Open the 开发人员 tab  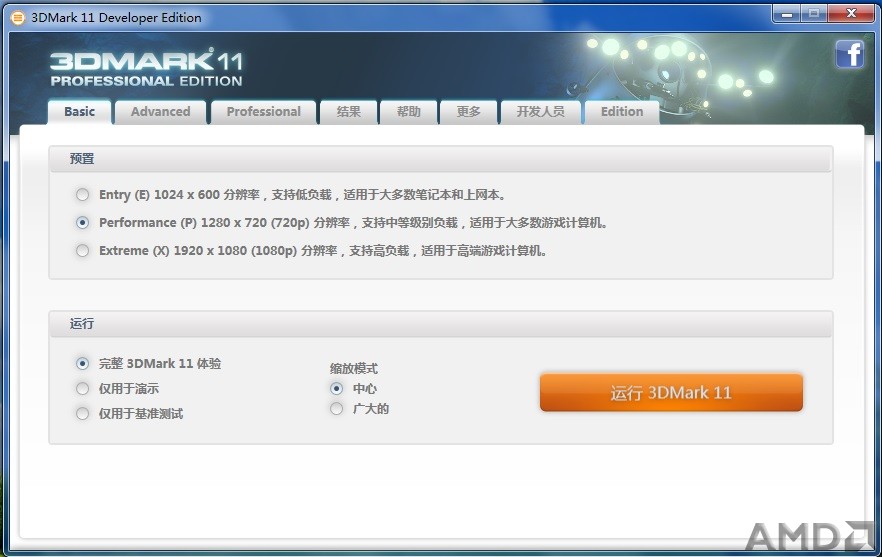coord(541,112)
